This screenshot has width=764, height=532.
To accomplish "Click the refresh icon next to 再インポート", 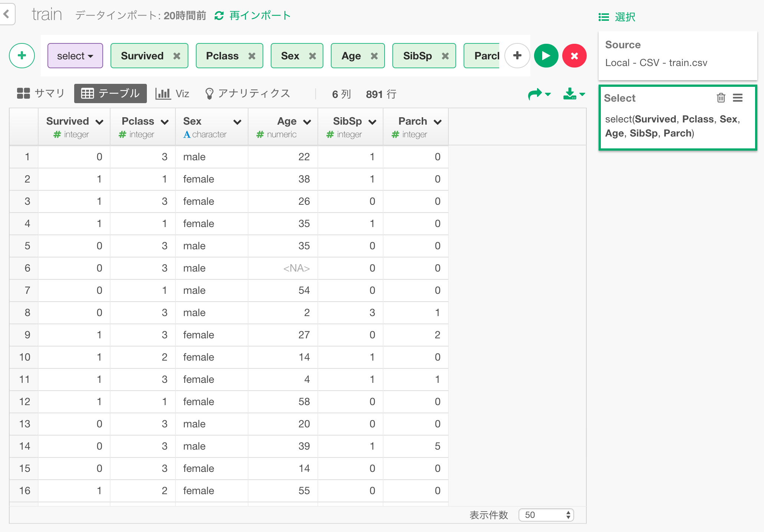I will 219,15.
